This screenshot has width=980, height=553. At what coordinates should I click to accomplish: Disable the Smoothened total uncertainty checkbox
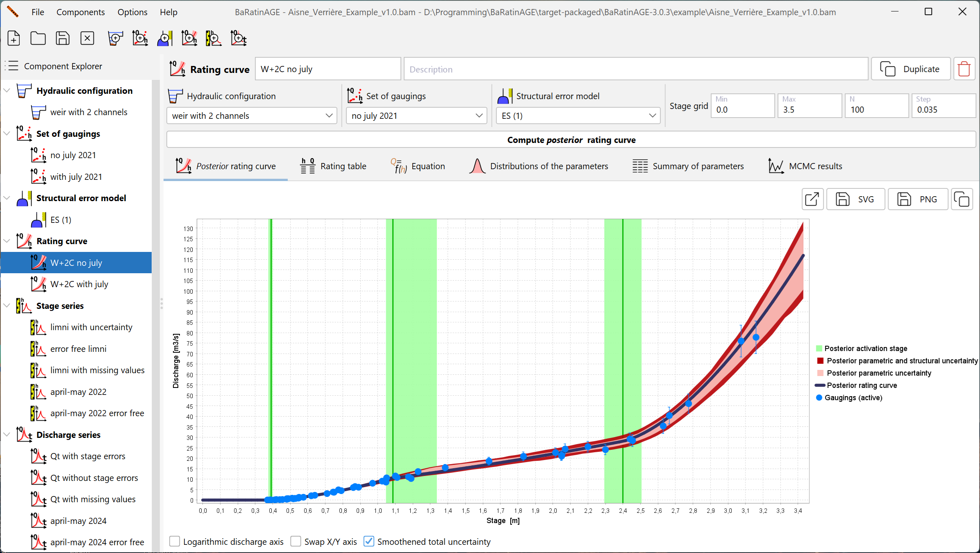click(x=370, y=542)
